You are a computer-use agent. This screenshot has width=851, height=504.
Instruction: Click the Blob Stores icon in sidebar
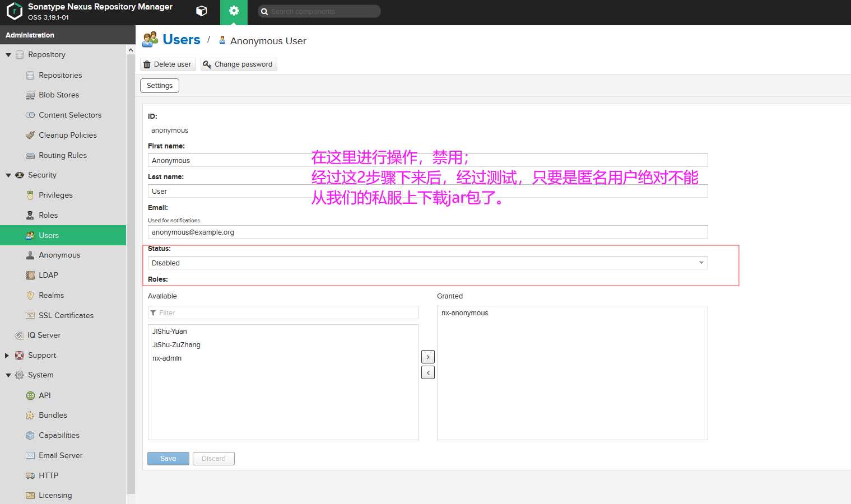pos(30,95)
